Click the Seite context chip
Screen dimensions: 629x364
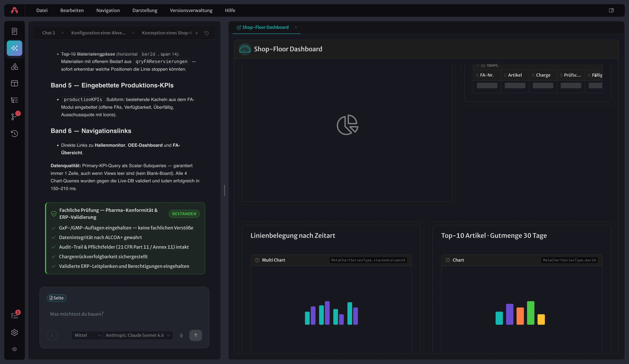(56, 298)
